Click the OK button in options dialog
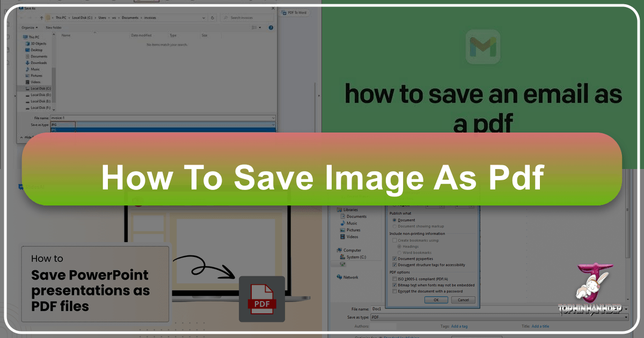644x338 pixels. [436, 300]
